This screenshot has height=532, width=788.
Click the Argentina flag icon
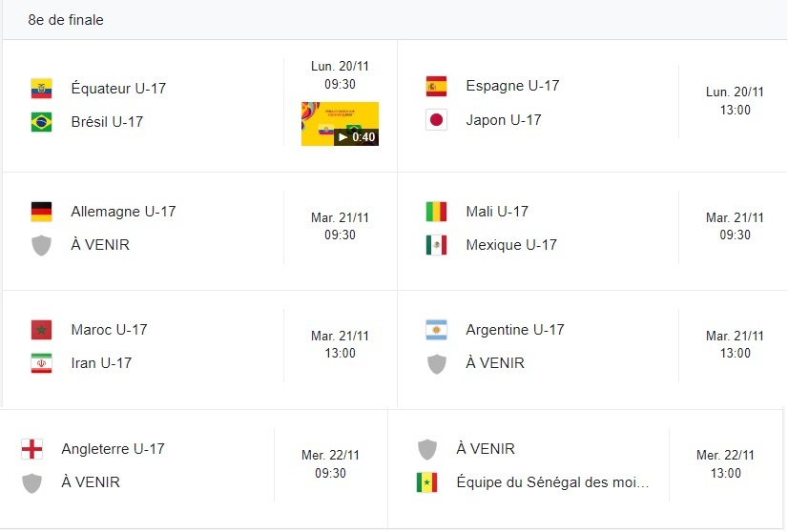pyautogui.click(x=436, y=330)
